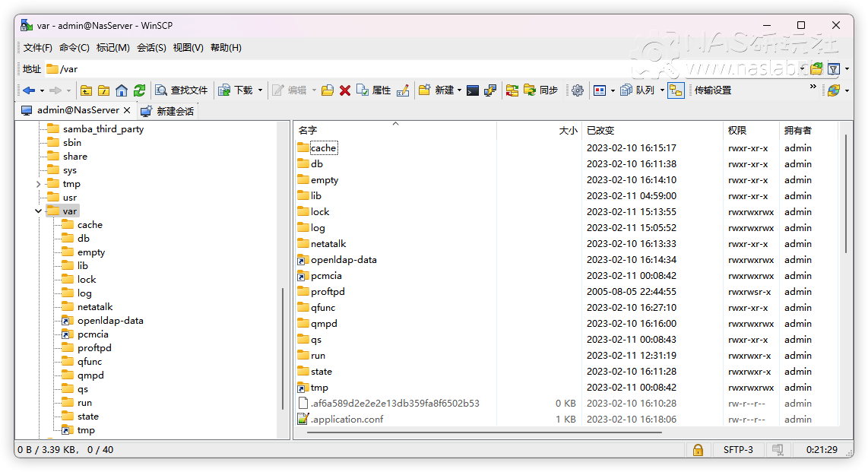This screenshot has width=868, height=472.
Task: Toggle the directory tree panel button
Action: pos(676,90)
